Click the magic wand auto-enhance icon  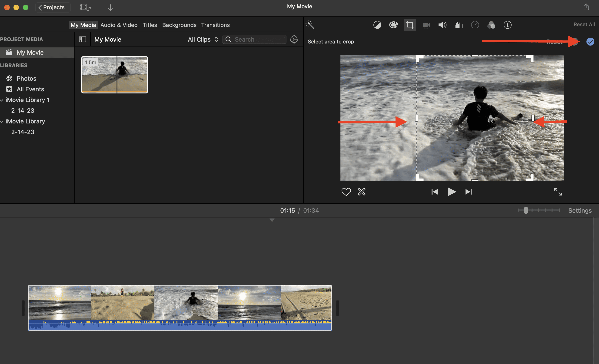tap(310, 25)
